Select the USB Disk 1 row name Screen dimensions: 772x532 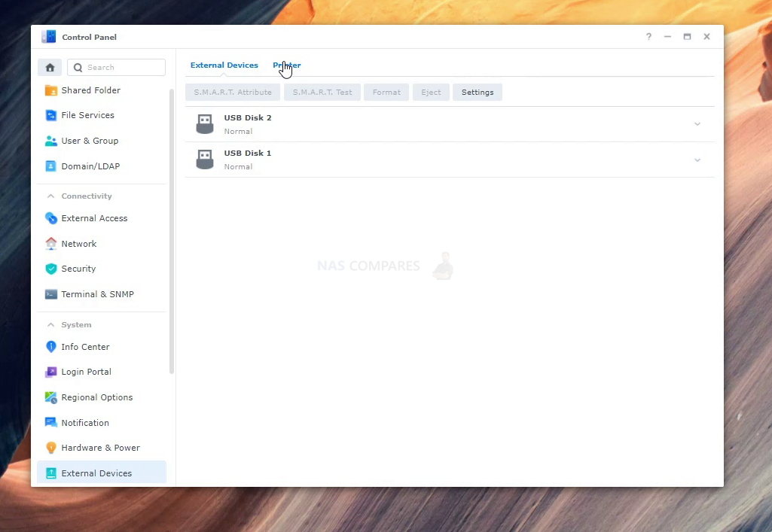coord(248,154)
